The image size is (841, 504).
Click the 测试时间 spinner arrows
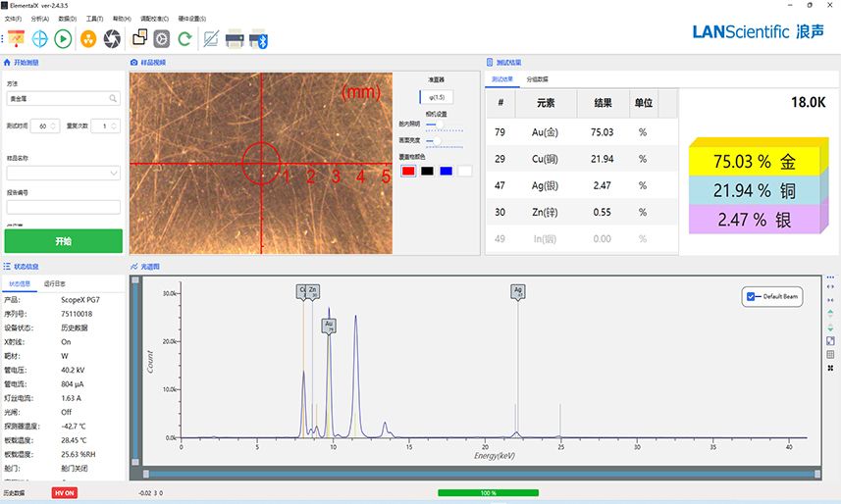[x=54, y=126]
